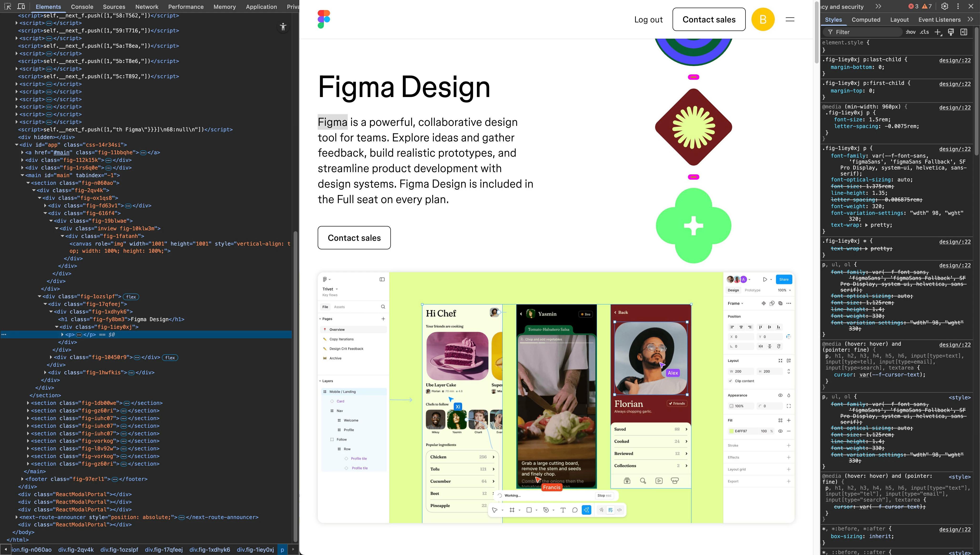Expand the next-route-announcer node
The width and height of the screenshot is (980, 555).
pos(16,517)
